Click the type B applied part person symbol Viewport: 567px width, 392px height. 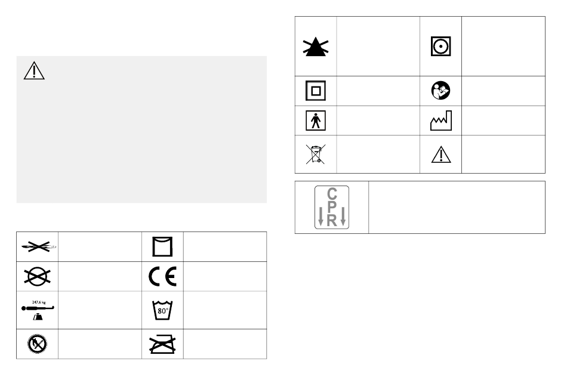316,121
